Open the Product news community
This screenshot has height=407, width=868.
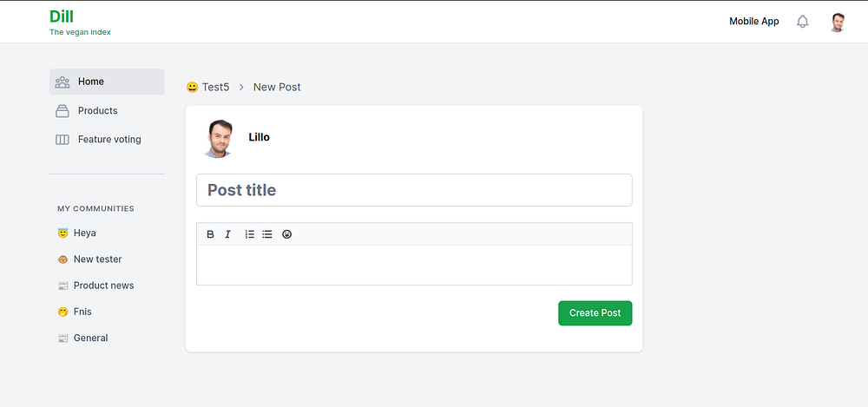(103, 286)
